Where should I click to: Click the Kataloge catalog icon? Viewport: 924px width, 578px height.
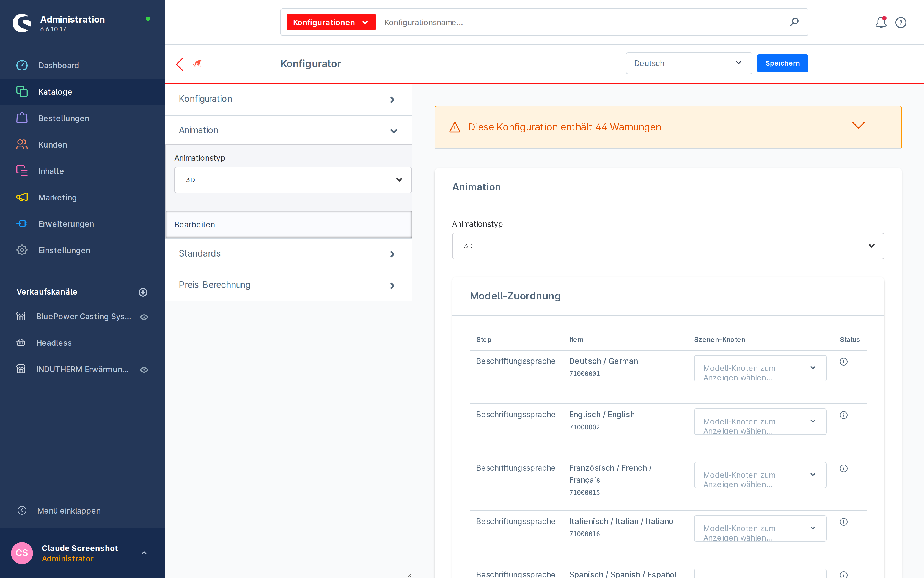coord(22,92)
